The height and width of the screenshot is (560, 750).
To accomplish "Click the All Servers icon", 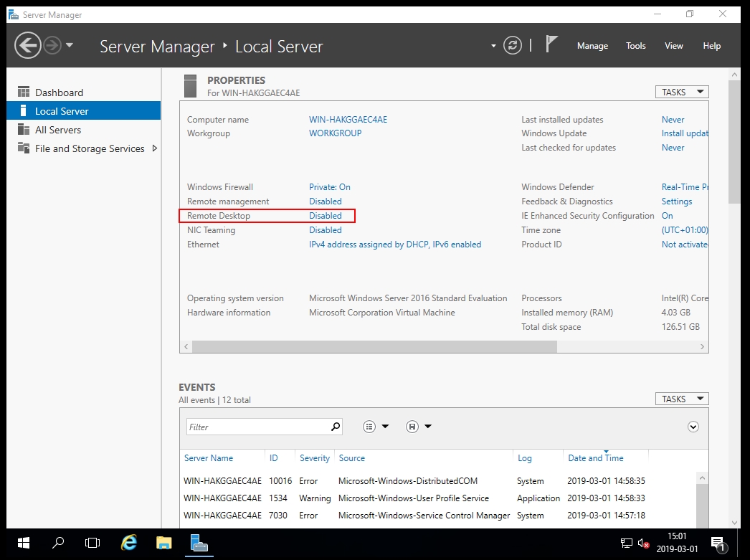I will click(x=24, y=129).
